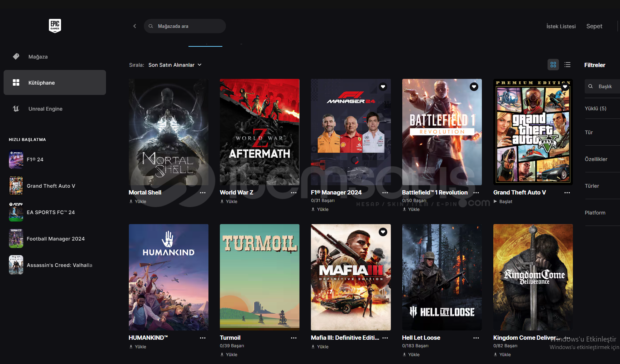Open Sepet cart
Viewport: 620px width, 364px height.
[x=594, y=26]
